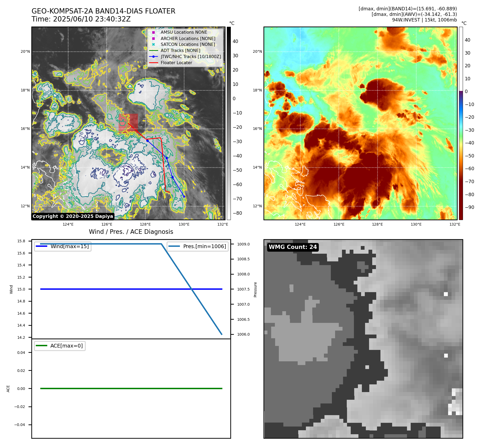This screenshot has height=448, width=481.
Task: Click the Pres.[min=1006] legend box
Action: click(x=198, y=246)
